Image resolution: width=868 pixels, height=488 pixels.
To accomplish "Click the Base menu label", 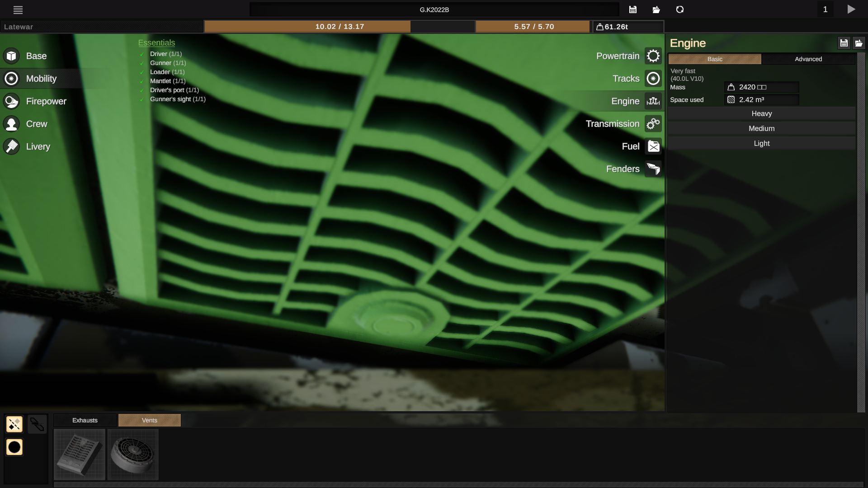I will [37, 56].
